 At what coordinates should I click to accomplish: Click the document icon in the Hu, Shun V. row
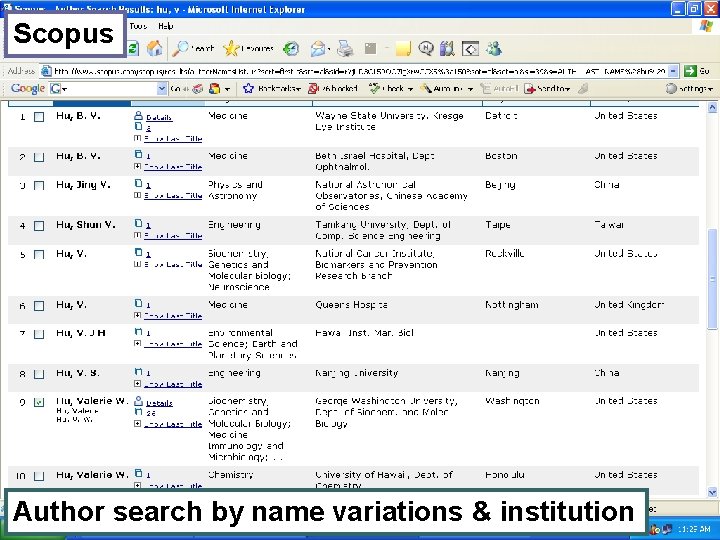tap(138, 224)
